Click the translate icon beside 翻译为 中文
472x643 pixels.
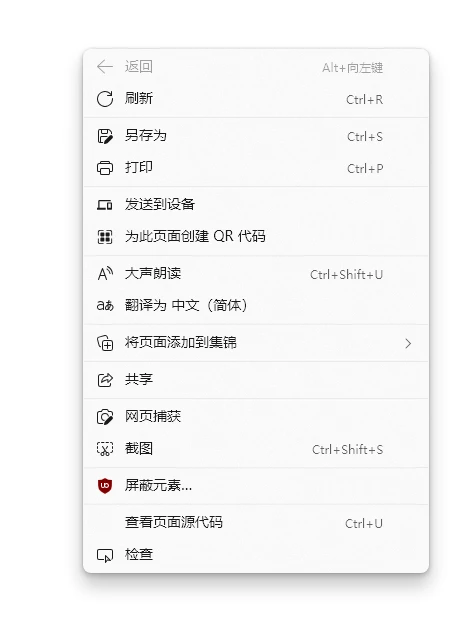point(105,306)
